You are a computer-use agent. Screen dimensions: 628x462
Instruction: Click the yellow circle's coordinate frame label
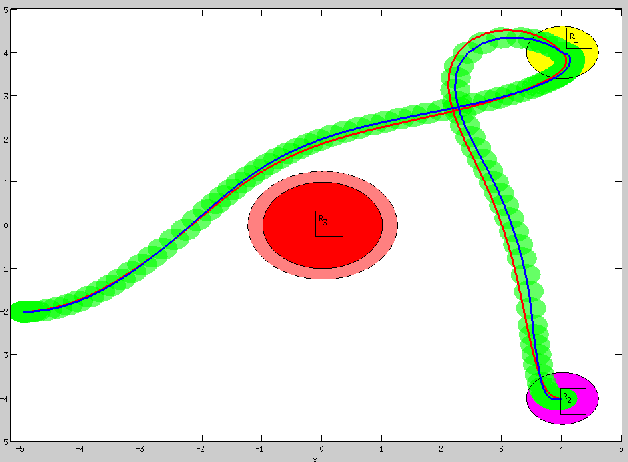tap(572, 37)
